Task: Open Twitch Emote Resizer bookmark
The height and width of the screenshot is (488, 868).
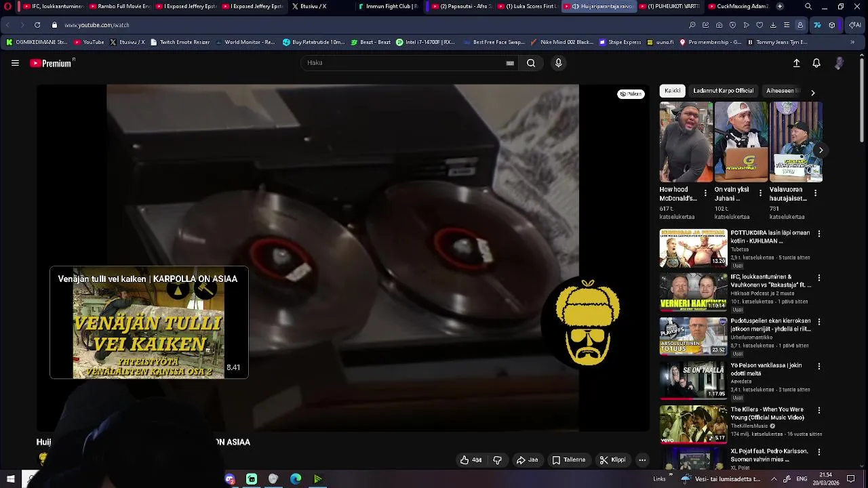Action: pyautogui.click(x=180, y=42)
